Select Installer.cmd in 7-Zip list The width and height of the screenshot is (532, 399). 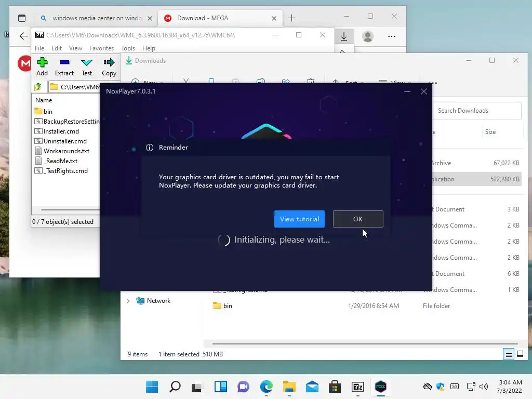[x=57, y=131]
